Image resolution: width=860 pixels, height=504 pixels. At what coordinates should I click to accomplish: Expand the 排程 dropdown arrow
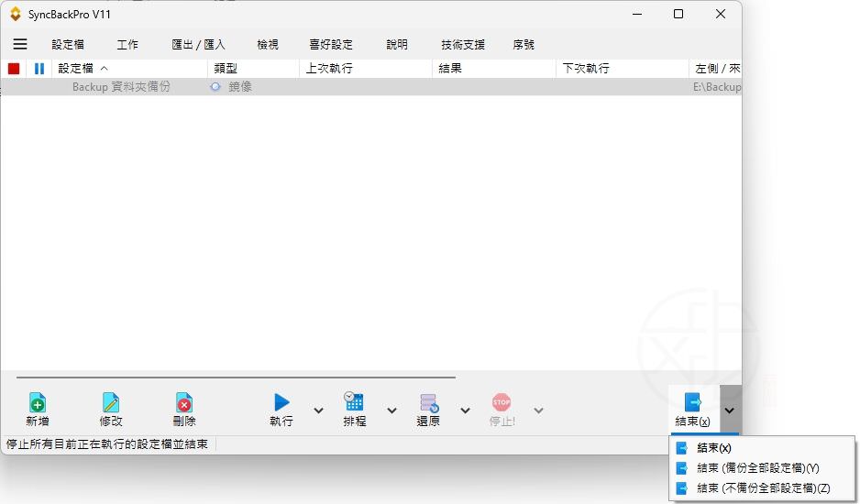[391, 411]
